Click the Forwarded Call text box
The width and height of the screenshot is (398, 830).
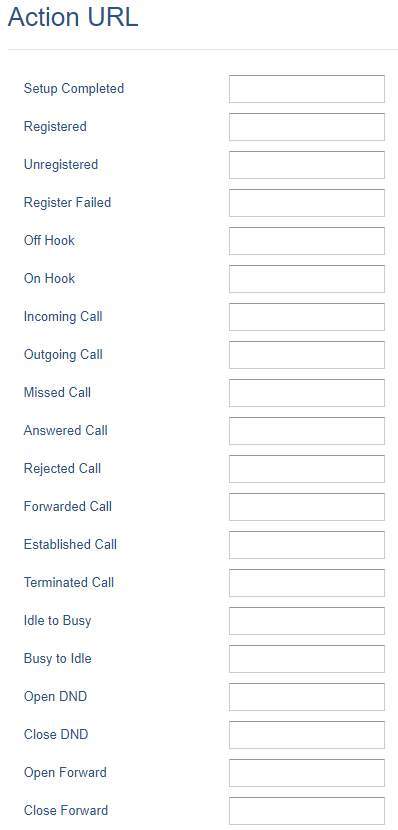tap(307, 507)
